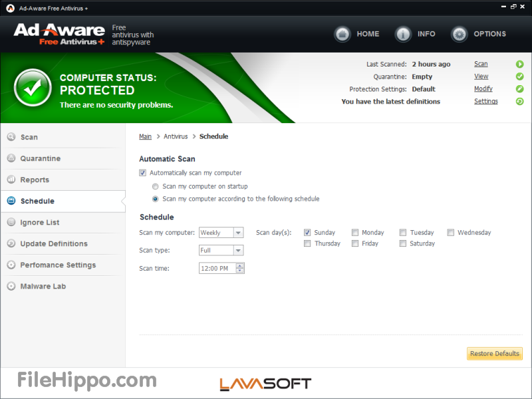Open the Schedule section
The image size is (532, 399).
point(63,201)
